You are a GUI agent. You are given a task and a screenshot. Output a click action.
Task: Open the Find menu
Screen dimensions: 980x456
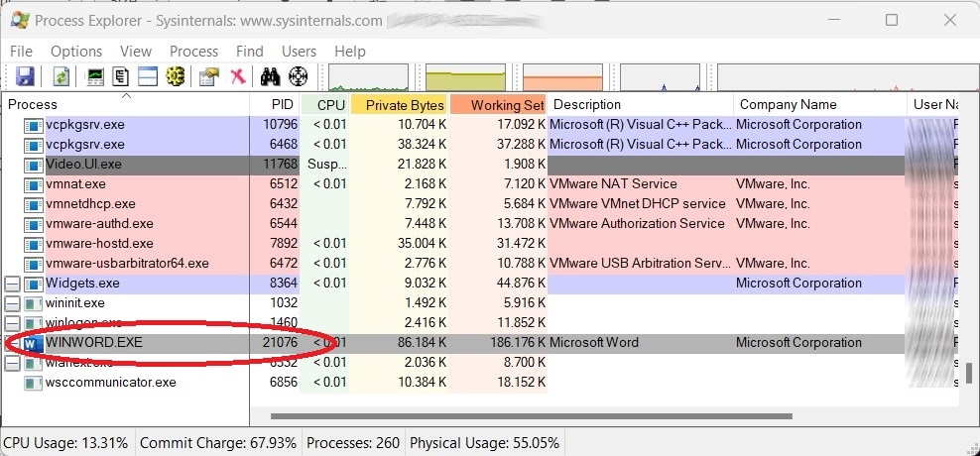point(249,52)
